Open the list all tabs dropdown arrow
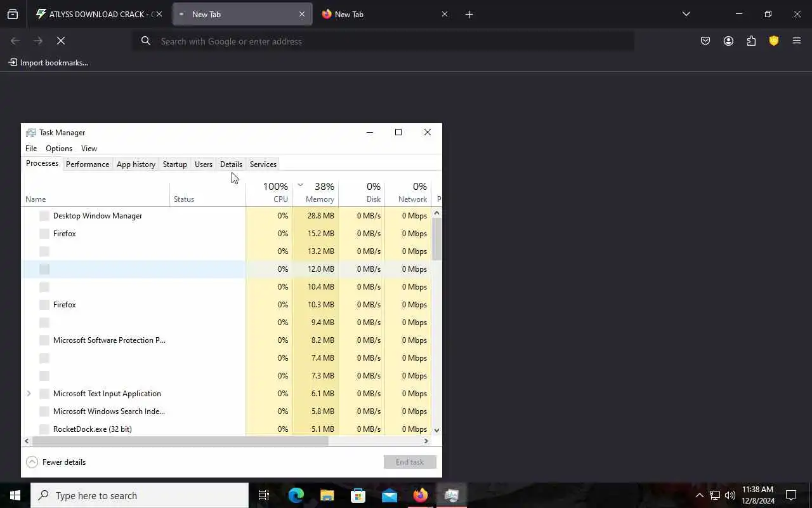The height and width of the screenshot is (508, 812). [686, 14]
